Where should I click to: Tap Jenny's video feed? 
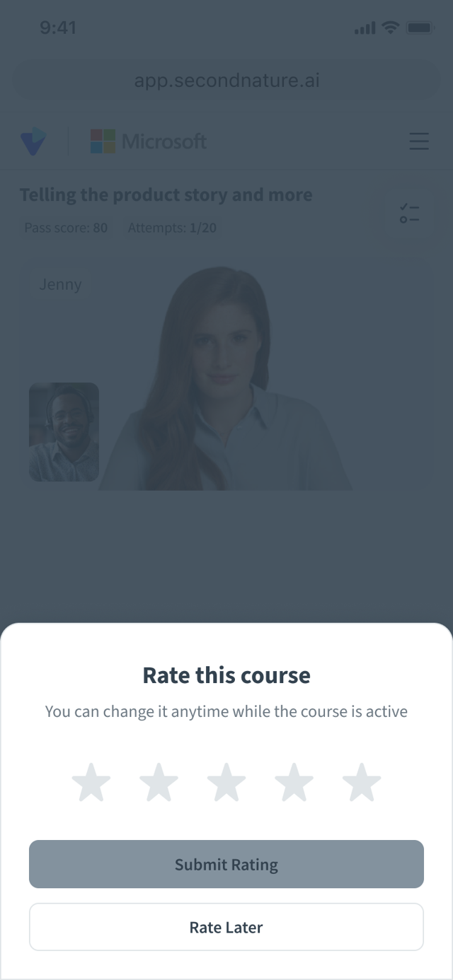click(x=226, y=378)
